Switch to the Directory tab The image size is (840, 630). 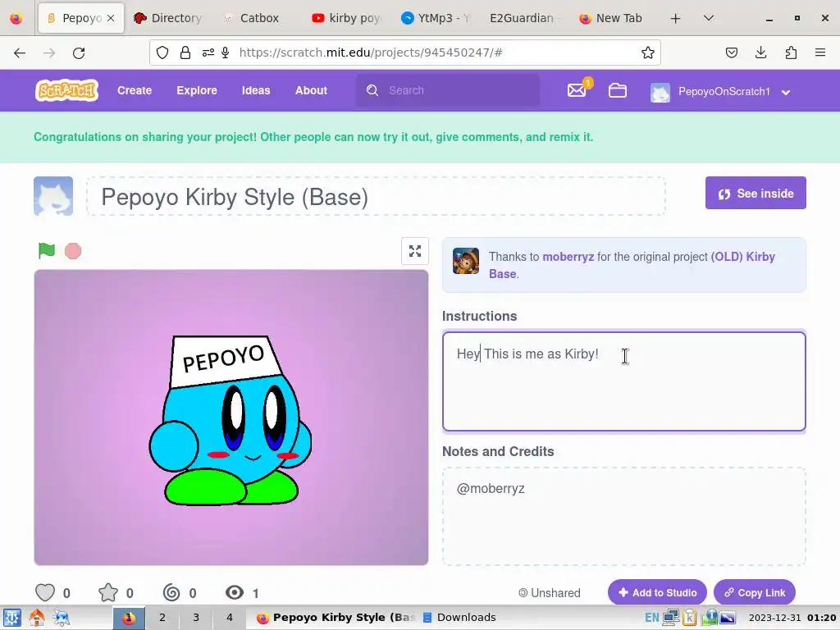point(168,18)
